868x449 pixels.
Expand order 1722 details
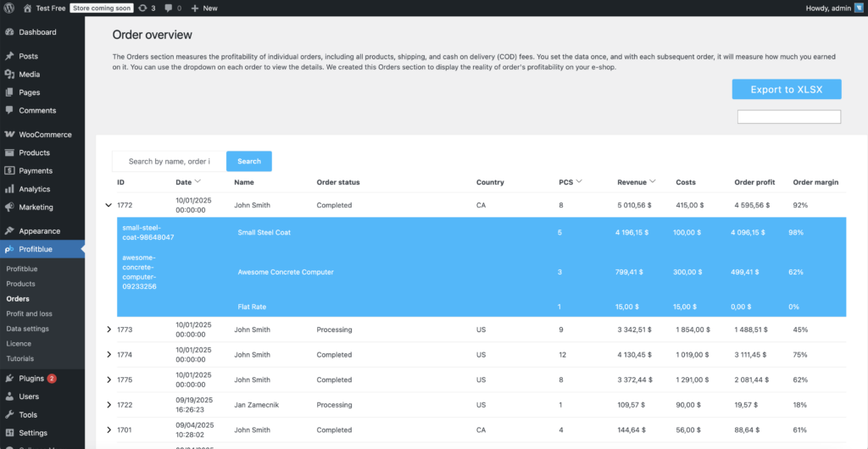(x=108, y=405)
